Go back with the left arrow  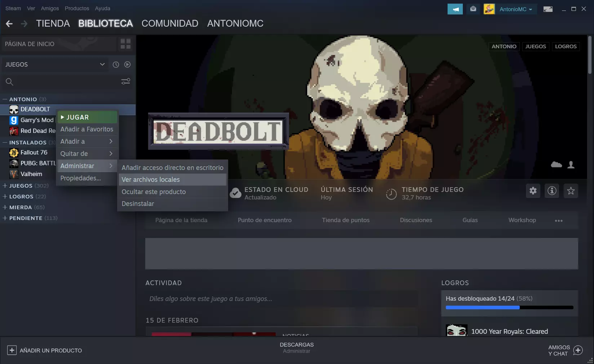pyautogui.click(x=9, y=24)
